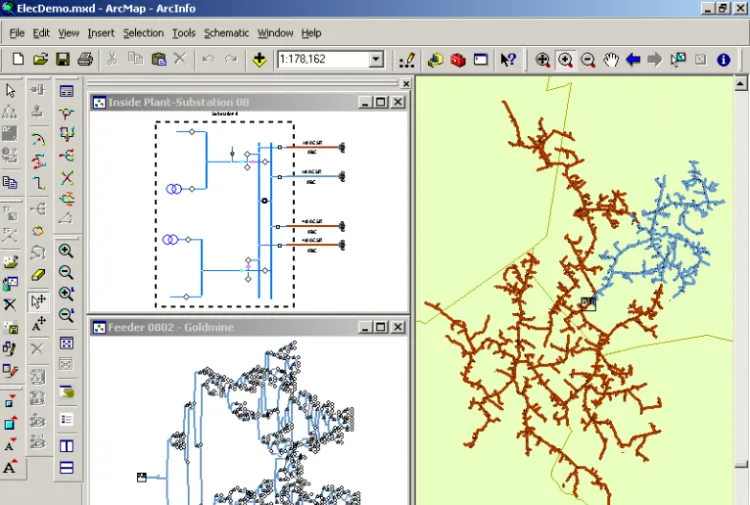This screenshot has width=750, height=505.
Task: Select the Pan hand tool
Action: pyautogui.click(x=610, y=60)
